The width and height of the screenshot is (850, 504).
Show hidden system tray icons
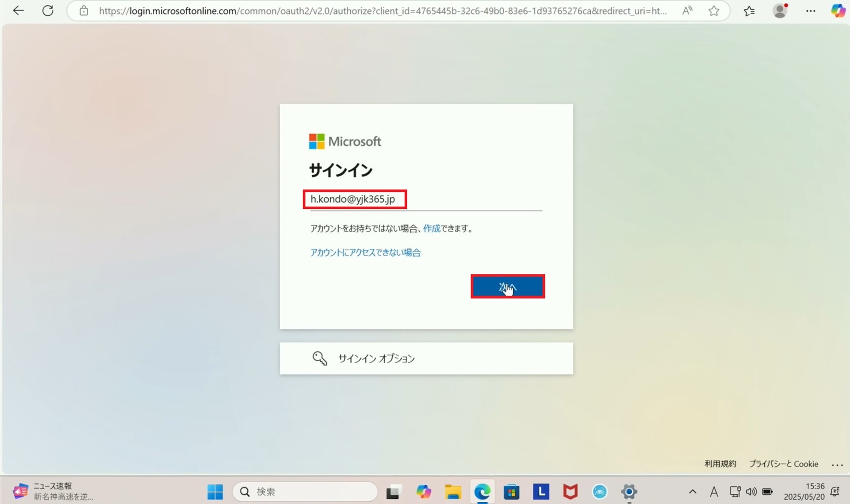693,492
